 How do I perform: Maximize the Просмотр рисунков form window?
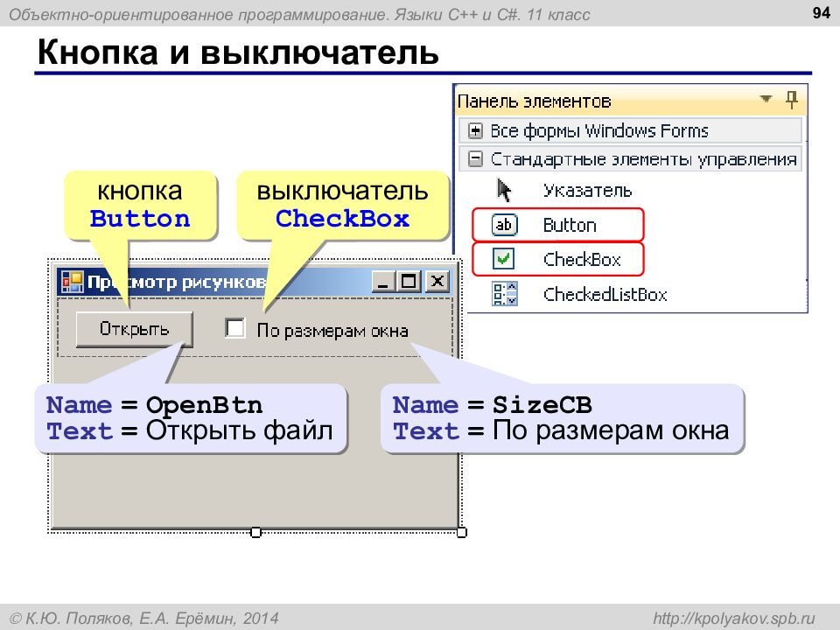click(x=409, y=281)
